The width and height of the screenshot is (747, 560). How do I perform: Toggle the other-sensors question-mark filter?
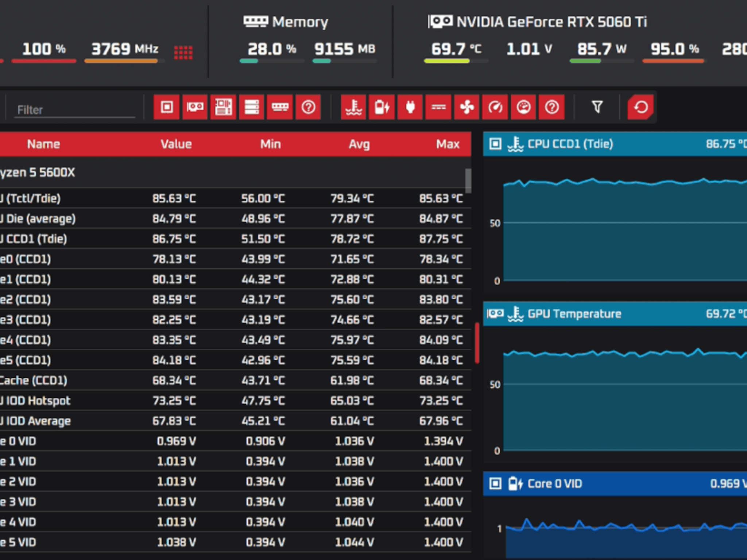[x=552, y=107]
